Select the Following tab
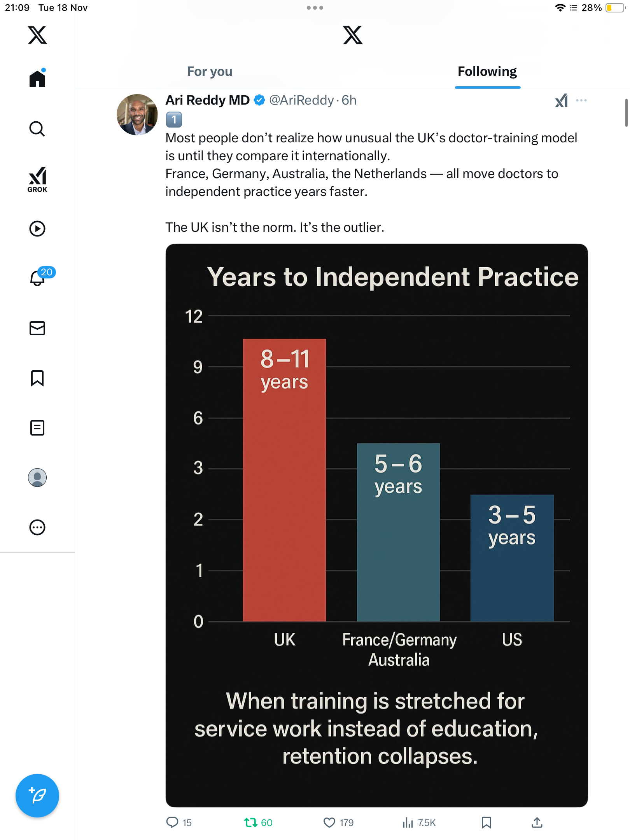Image resolution: width=630 pixels, height=840 pixels. [x=487, y=72]
